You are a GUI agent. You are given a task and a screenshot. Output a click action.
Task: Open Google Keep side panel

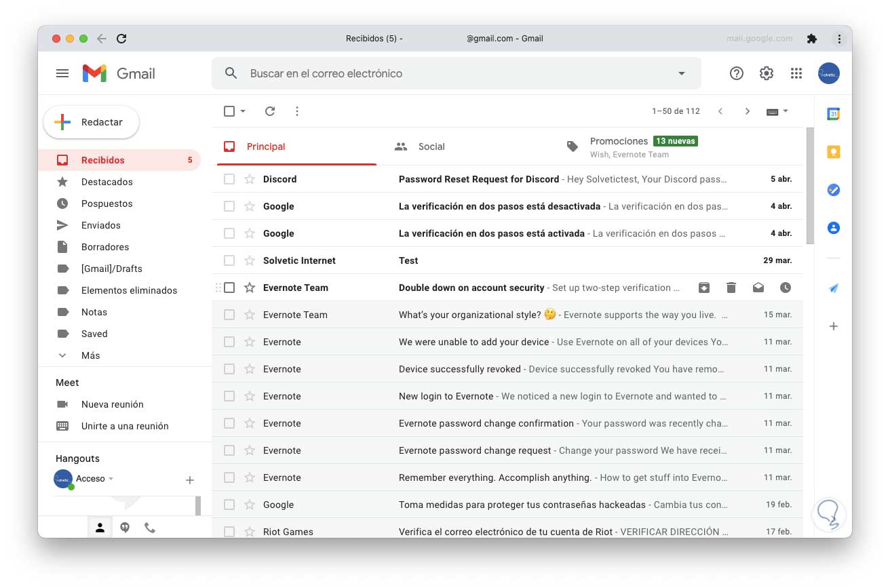click(x=834, y=152)
